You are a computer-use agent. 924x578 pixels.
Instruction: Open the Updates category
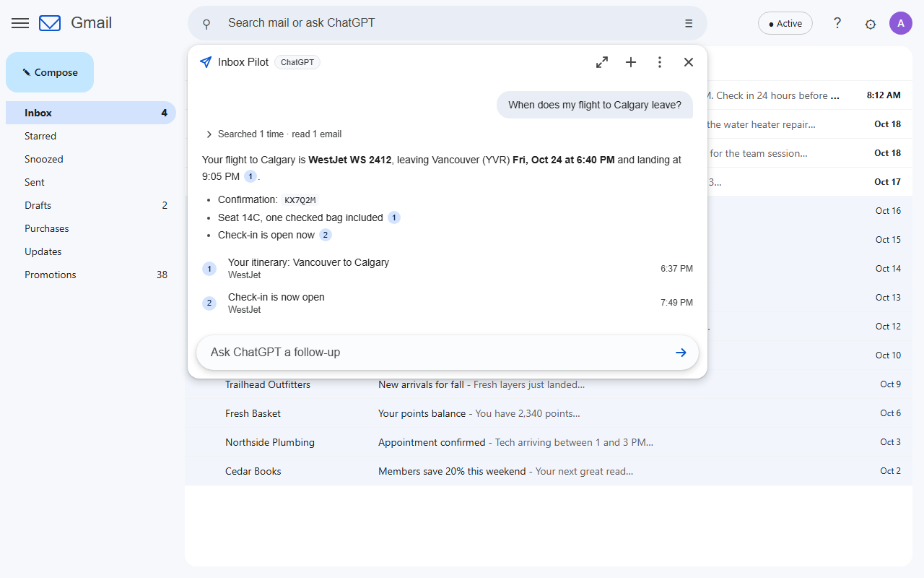[x=91, y=251]
